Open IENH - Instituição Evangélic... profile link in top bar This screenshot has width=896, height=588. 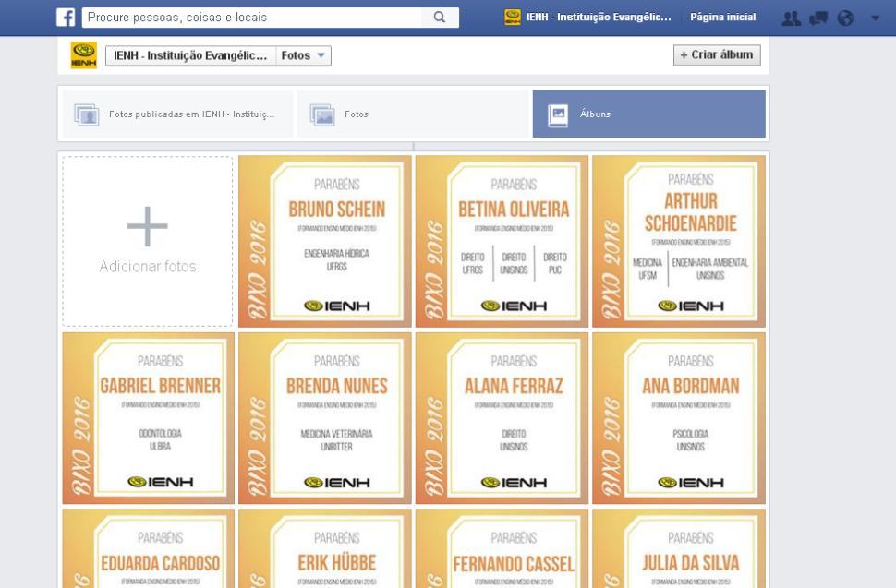coord(599,18)
